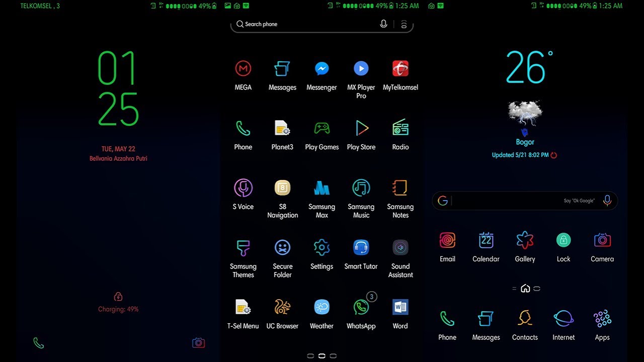Tap the Bogor location label

click(x=525, y=142)
